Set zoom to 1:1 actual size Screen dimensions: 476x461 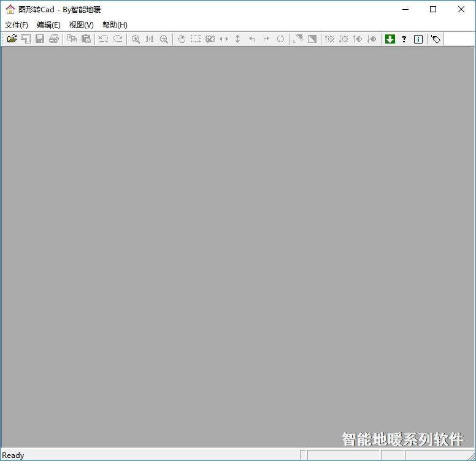click(x=150, y=39)
